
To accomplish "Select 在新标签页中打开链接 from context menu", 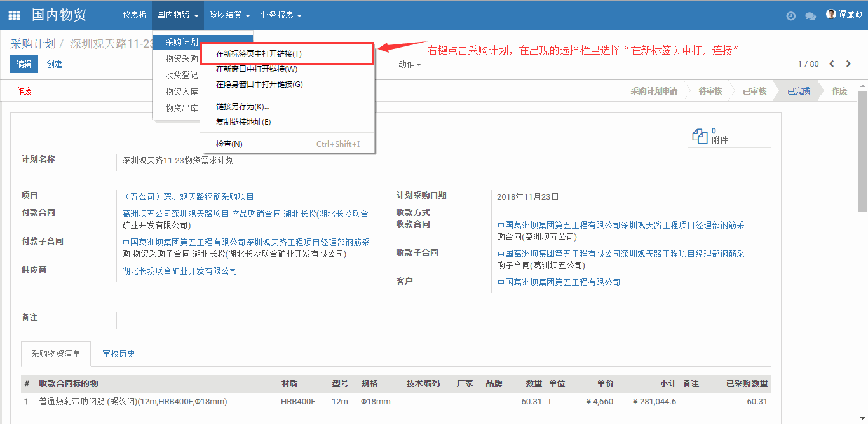I will 259,54.
